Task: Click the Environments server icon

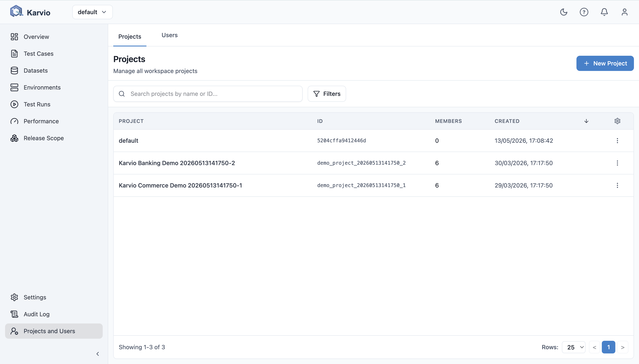Action: (14, 87)
